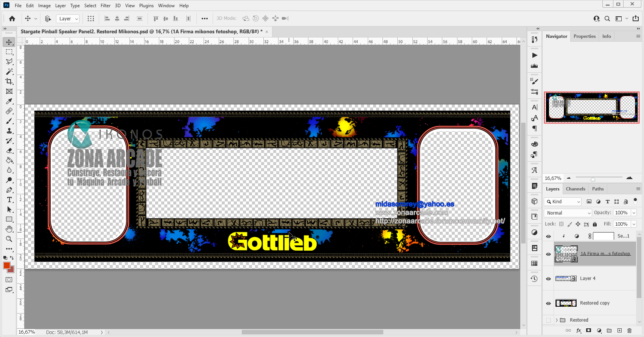Viewport: 644px width, 337px height.
Task: Click the Navigator preview thumbnail
Action: (591, 108)
